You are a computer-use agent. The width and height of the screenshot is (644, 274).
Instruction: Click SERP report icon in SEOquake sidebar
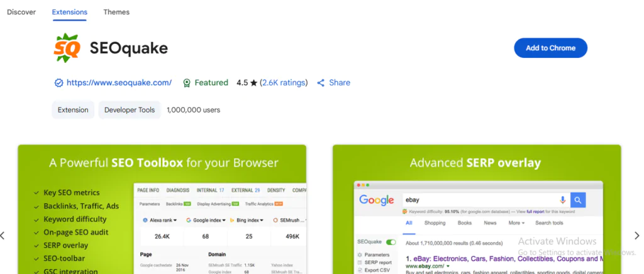click(x=360, y=263)
